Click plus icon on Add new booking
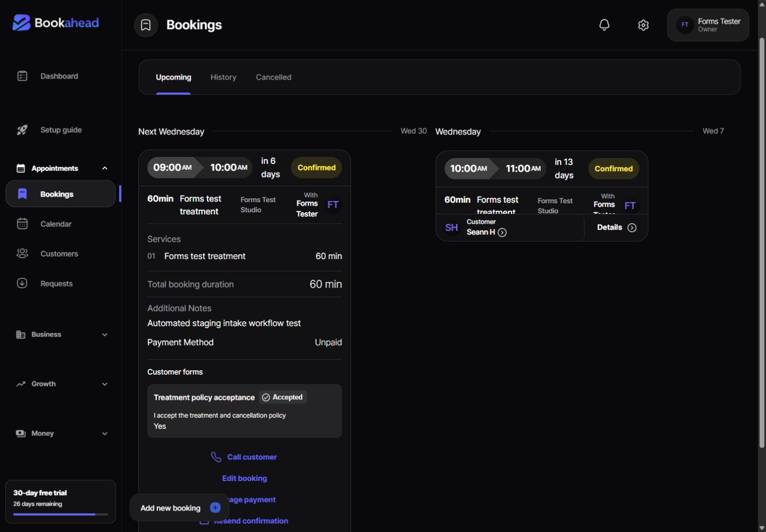This screenshot has width=766, height=532. [215, 507]
